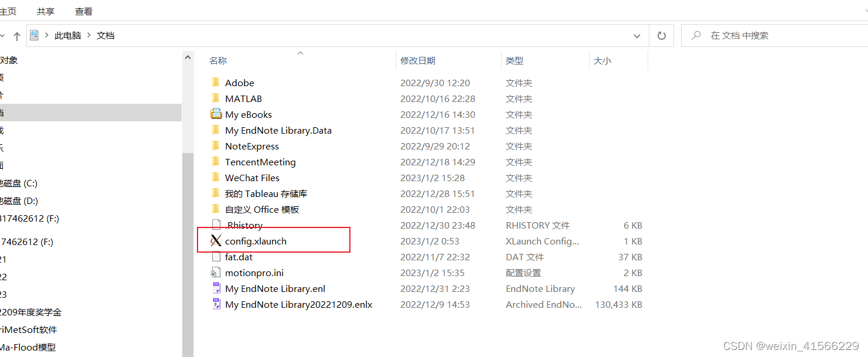The width and height of the screenshot is (868, 357).
Task: Click the search magnifier icon
Action: coord(695,35)
